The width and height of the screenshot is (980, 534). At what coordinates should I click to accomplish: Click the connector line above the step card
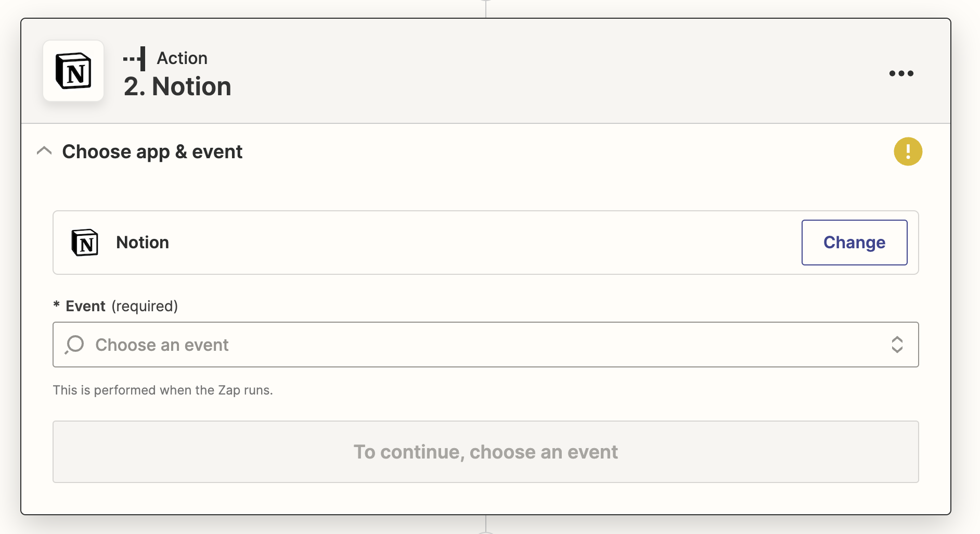tap(485, 8)
